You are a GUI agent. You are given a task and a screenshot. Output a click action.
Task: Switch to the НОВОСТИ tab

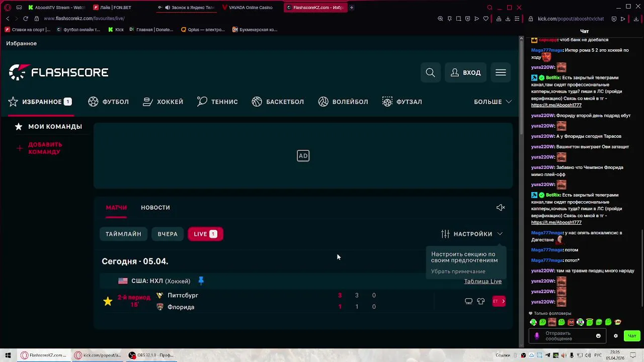coord(155,208)
